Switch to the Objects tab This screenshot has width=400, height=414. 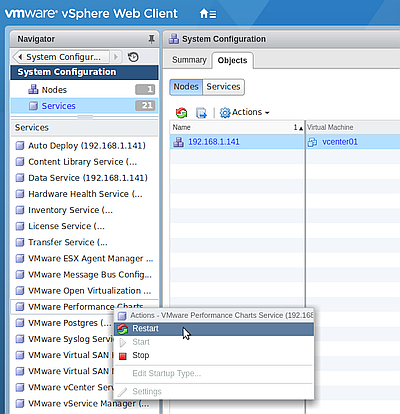coord(232,60)
